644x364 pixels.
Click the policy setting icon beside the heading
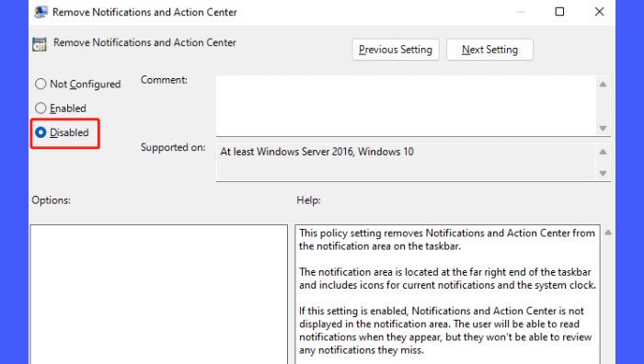tap(40, 44)
